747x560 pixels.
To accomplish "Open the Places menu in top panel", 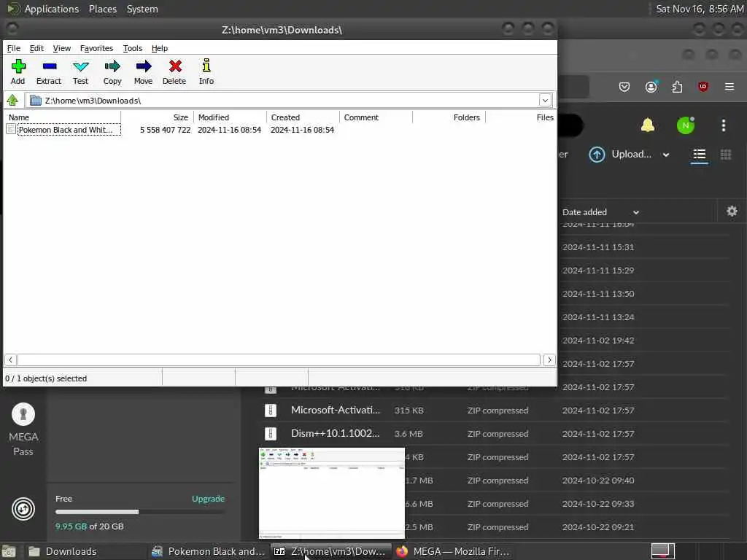I will (x=102, y=9).
